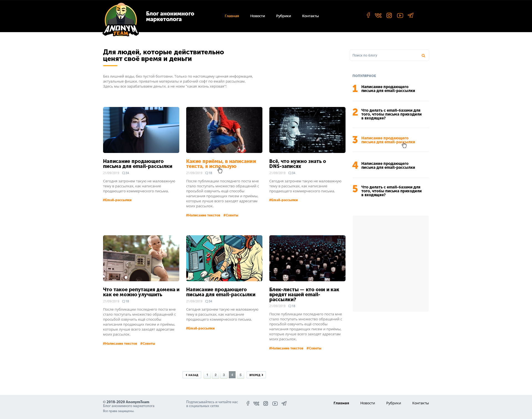
Task: Open the crowd of masks thumbnail
Action: (x=307, y=258)
